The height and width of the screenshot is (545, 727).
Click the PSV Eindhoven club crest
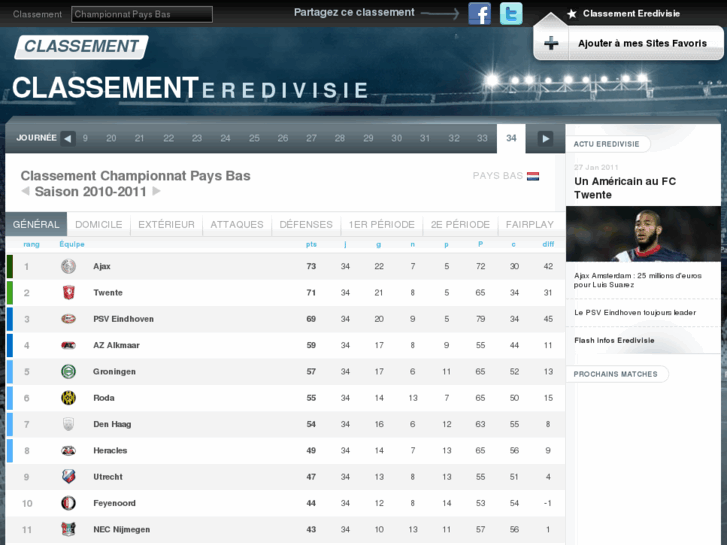(68, 319)
